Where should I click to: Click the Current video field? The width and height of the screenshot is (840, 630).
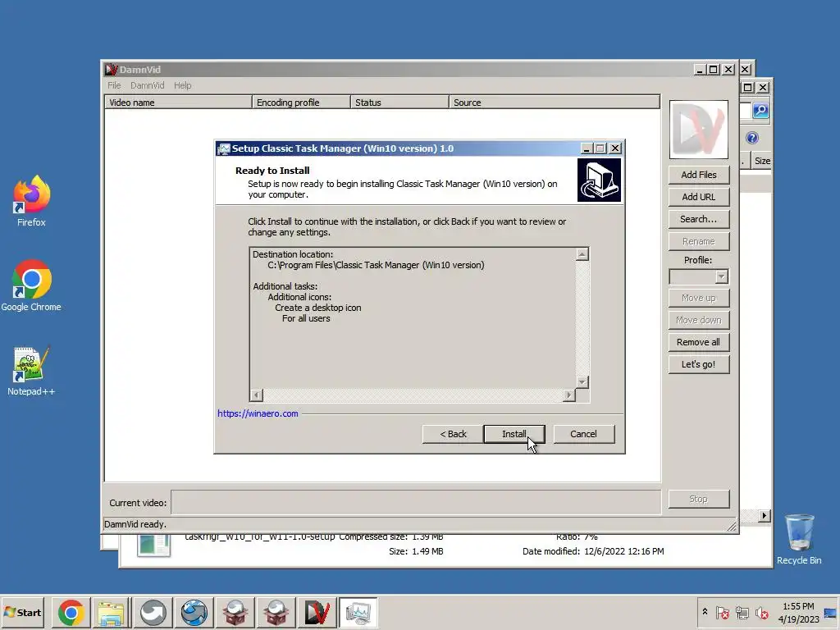click(416, 503)
